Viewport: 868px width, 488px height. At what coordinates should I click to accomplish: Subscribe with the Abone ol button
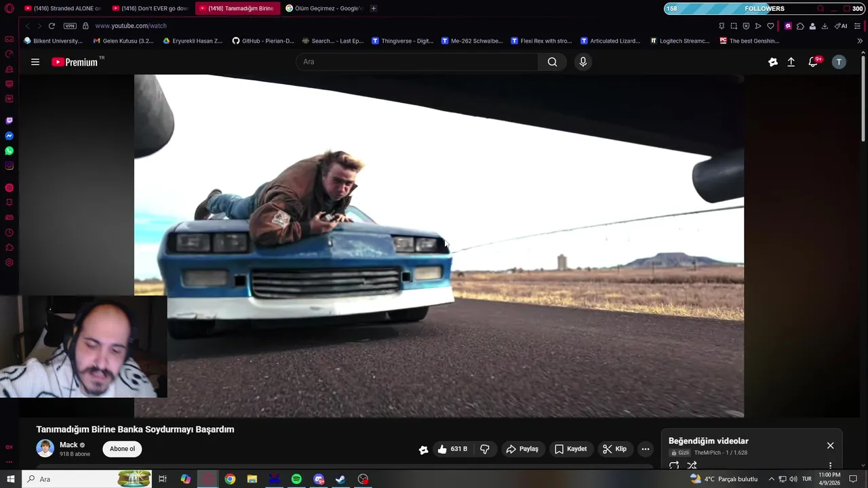point(122,449)
